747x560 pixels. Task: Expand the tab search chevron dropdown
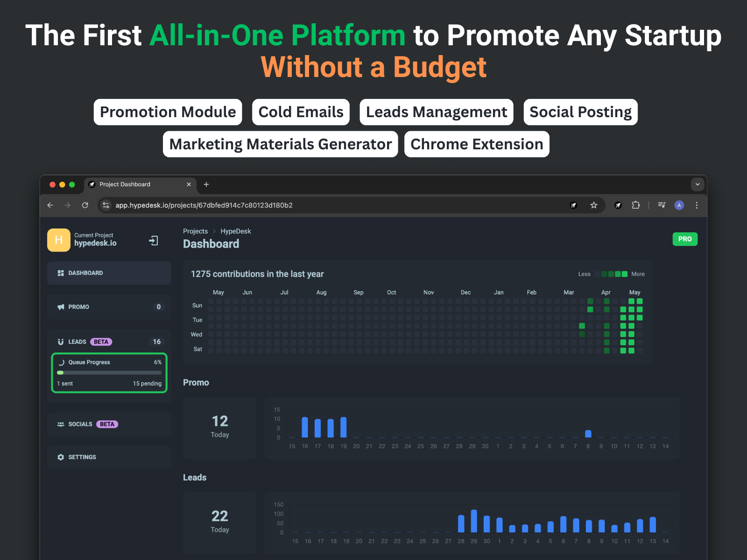697,184
